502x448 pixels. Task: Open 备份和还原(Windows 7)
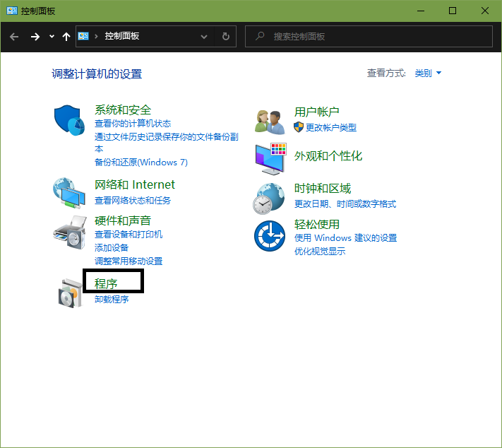[141, 162]
